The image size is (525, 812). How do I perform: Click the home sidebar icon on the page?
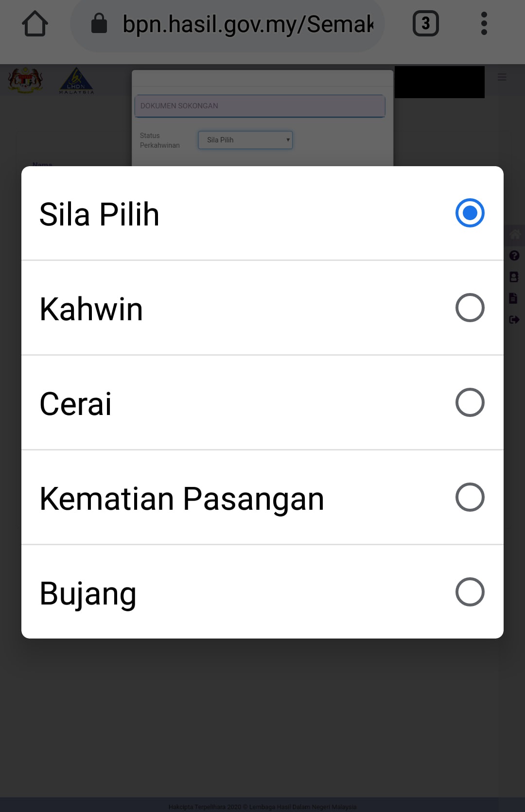[514, 235]
